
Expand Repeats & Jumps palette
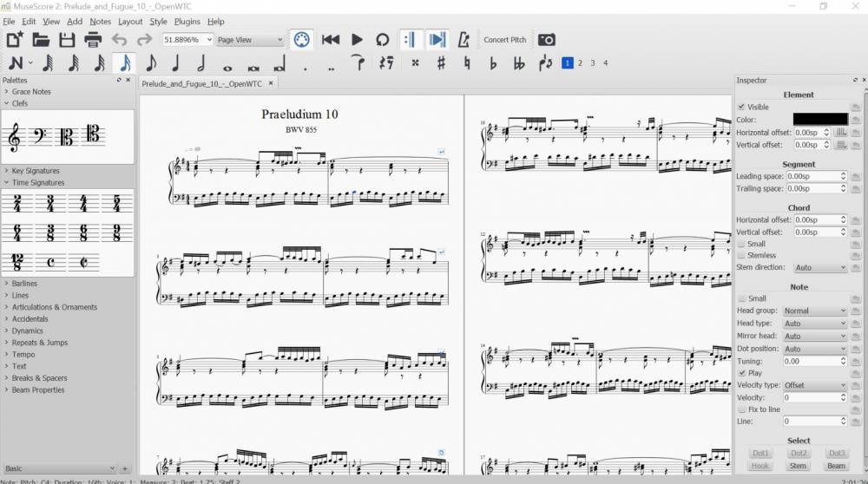click(x=39, y=343)
